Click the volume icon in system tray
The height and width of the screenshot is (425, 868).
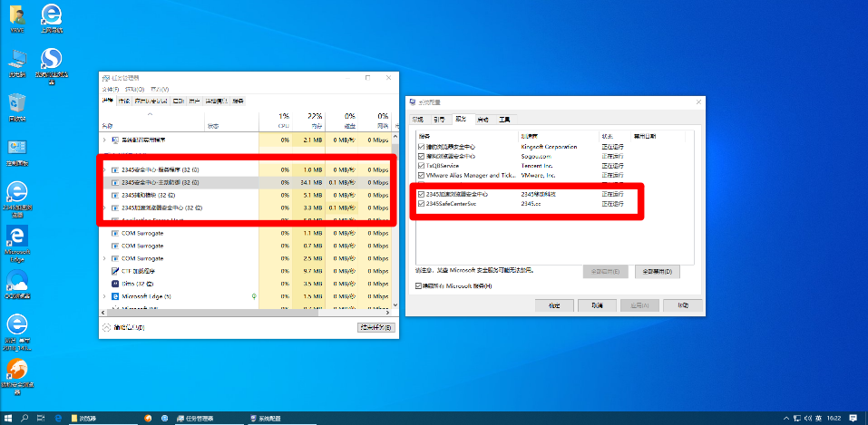807,419
